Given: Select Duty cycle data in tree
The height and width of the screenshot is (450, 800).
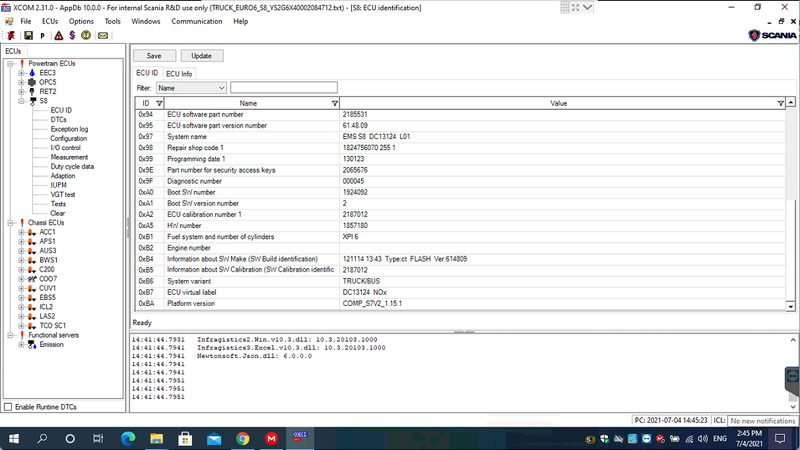Looking at the screenshot, I should 72,167.
